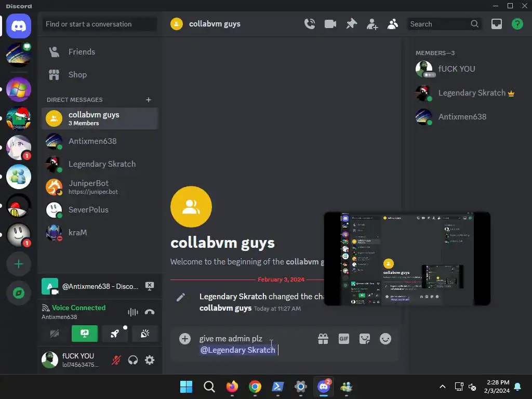Open the Legendary Skratch direct message

pos(100,164)
